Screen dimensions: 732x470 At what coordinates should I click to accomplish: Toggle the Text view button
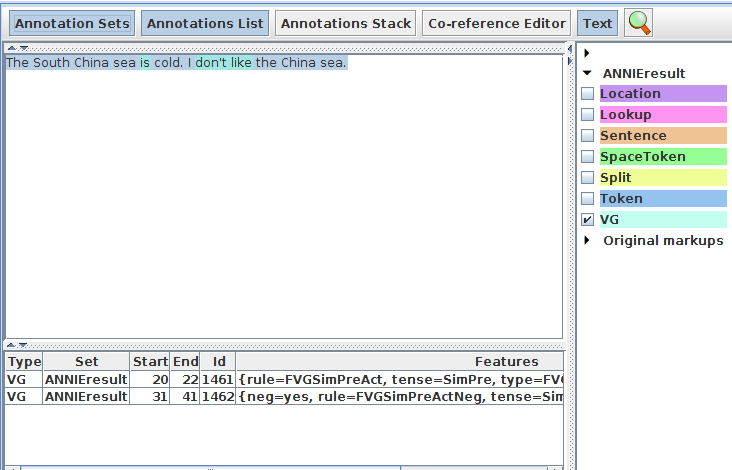tap(597, 23)
